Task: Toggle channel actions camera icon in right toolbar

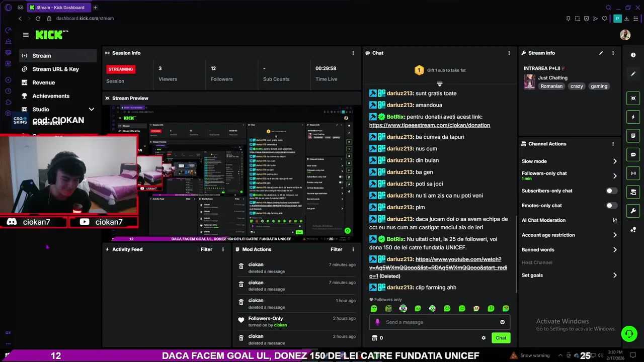Action: (x=633, y=192)
